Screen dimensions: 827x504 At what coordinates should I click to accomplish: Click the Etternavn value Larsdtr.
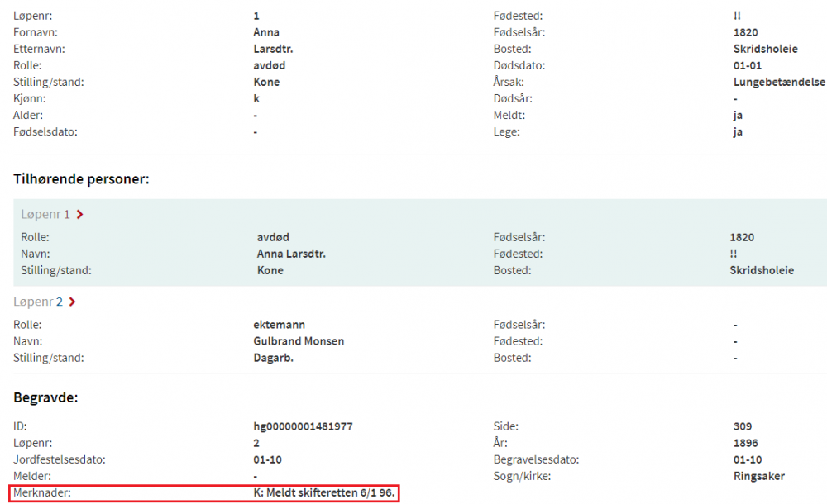click(273, 49)
